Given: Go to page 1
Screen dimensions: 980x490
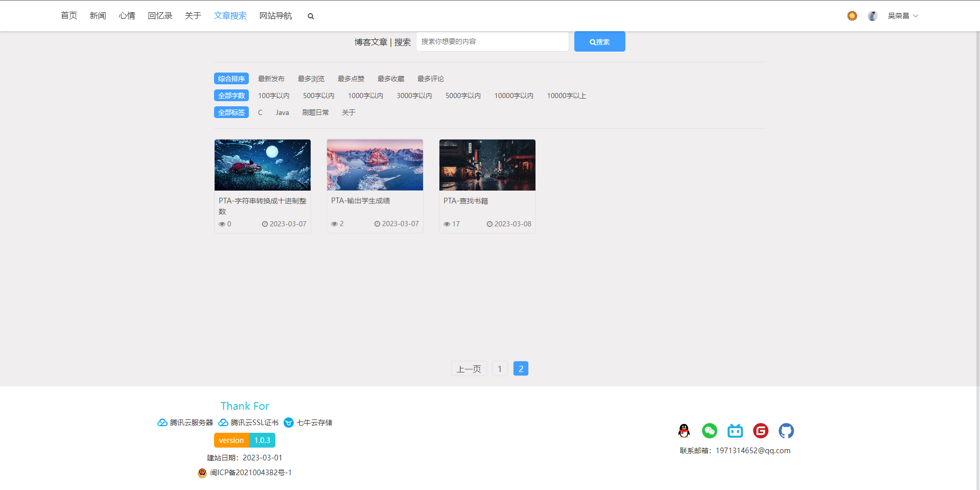Looking at the screenshot, I should 500,369.
